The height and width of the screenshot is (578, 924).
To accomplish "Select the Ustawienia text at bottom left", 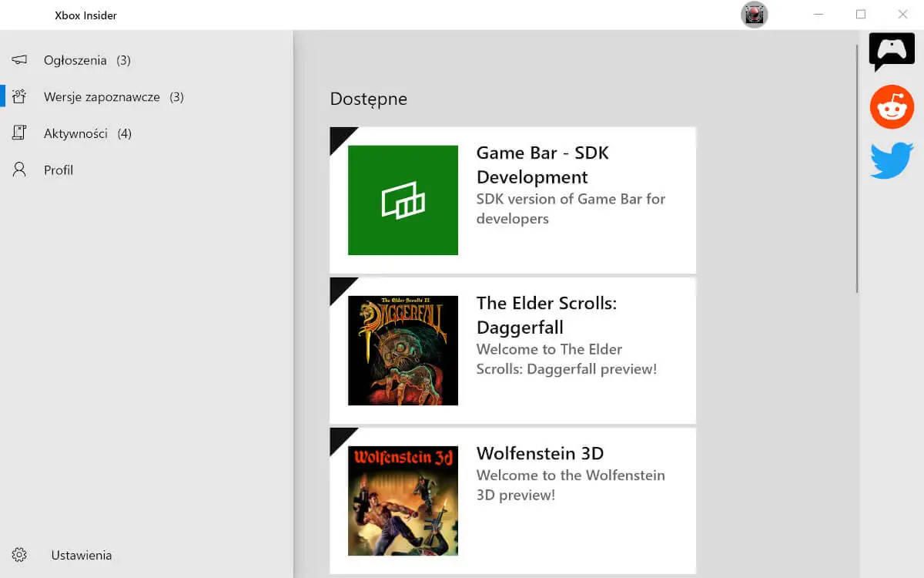I will pyautogui.click(x=81, y=554).
